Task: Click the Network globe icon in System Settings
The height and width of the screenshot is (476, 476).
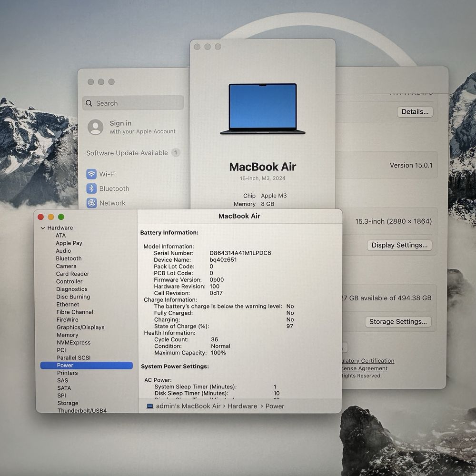Action: pyautogui.click(x=92, y=203)
